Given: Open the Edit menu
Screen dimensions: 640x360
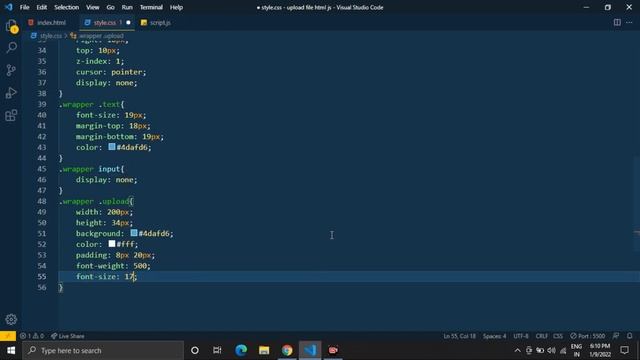Looking at the screenshot, I should (x=42, y=7).
